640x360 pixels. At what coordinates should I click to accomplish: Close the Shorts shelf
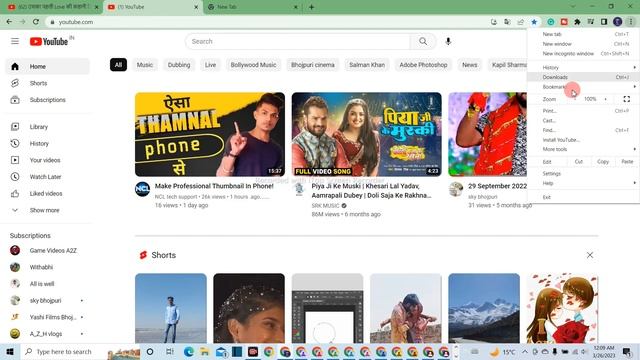[x=590, y=255]
